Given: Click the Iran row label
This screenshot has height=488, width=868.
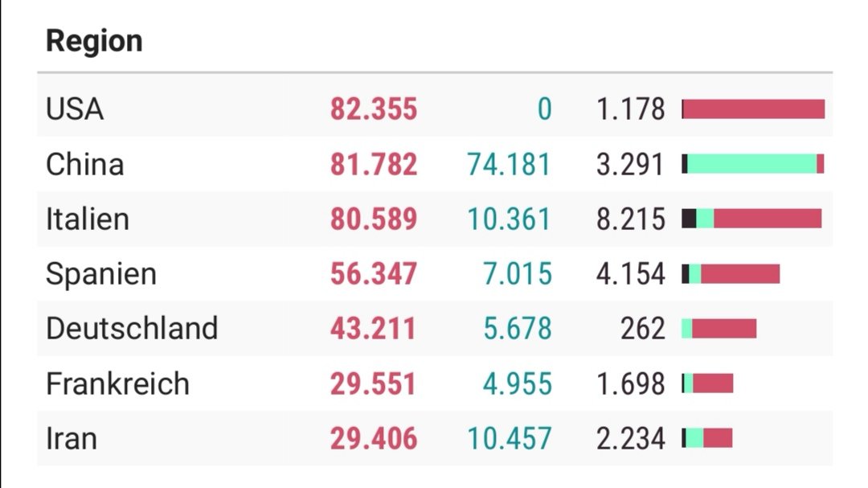Looking at the screenshot, I should [72, 439].
